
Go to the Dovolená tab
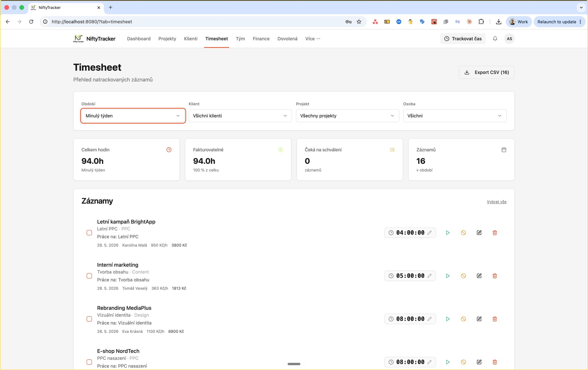click(287, 39)
